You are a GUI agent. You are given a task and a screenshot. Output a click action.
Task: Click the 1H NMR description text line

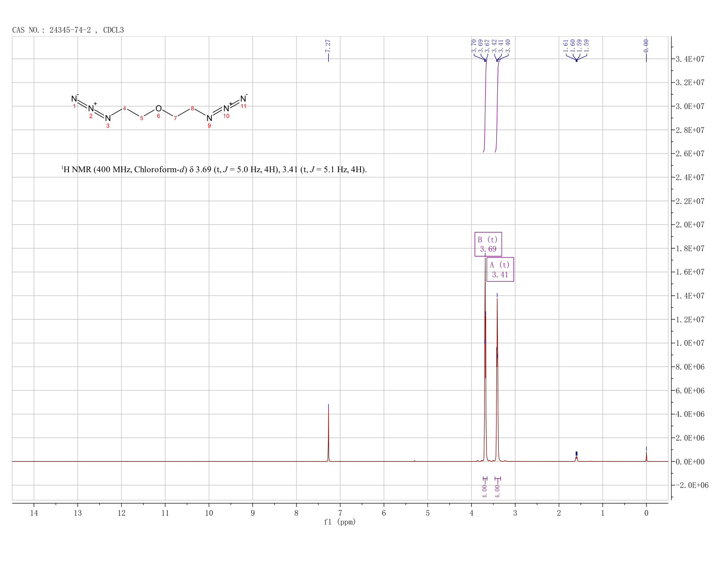pos(214,170)
